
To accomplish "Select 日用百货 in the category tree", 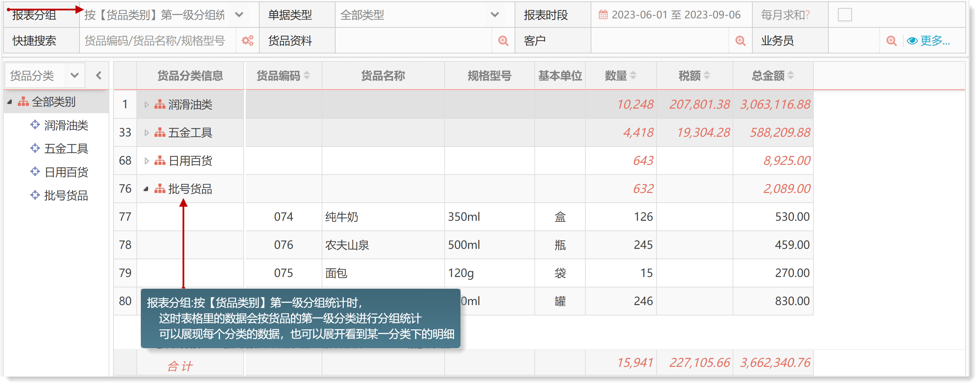I will click(66, 172).
